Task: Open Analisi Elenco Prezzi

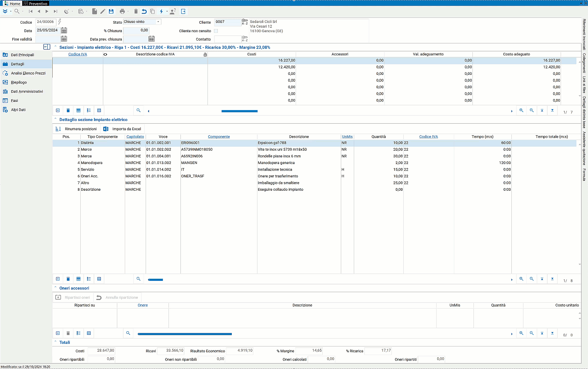Action: (26, 73)
